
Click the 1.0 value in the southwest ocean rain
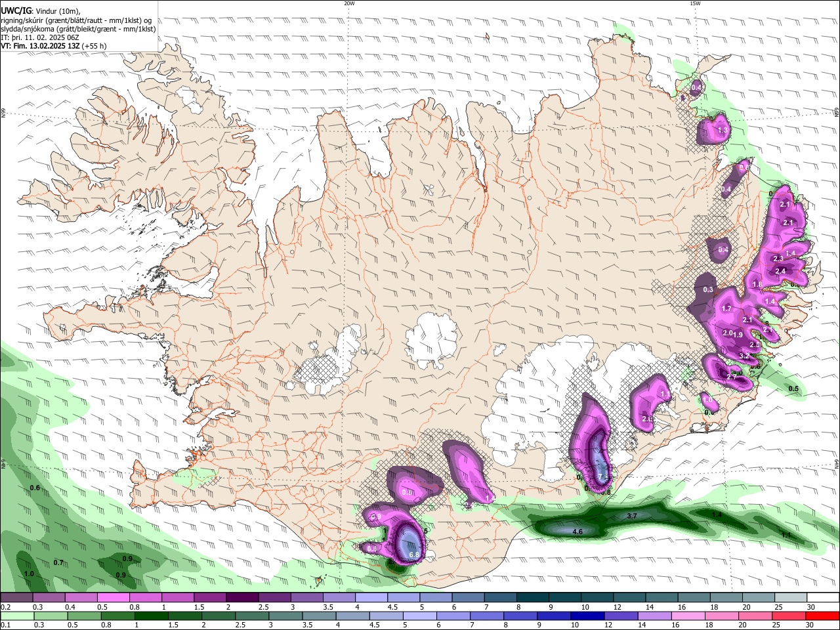click(x=29, y=574)
